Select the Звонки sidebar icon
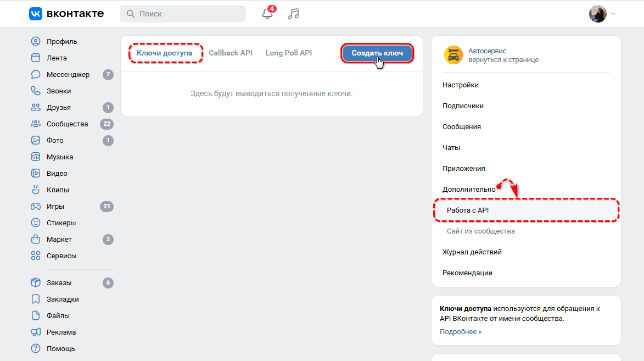Viewport: 644px width, 361px height. click(36, 91)
